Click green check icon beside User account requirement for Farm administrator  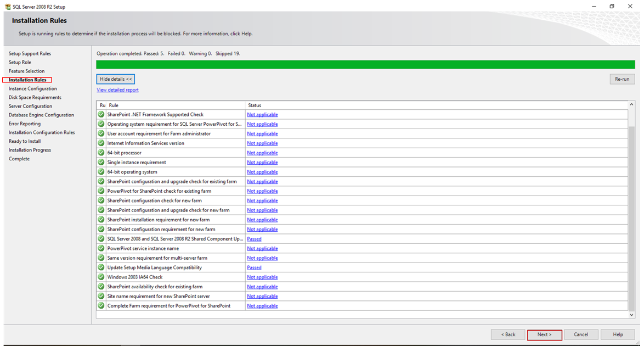click(101, 133)
